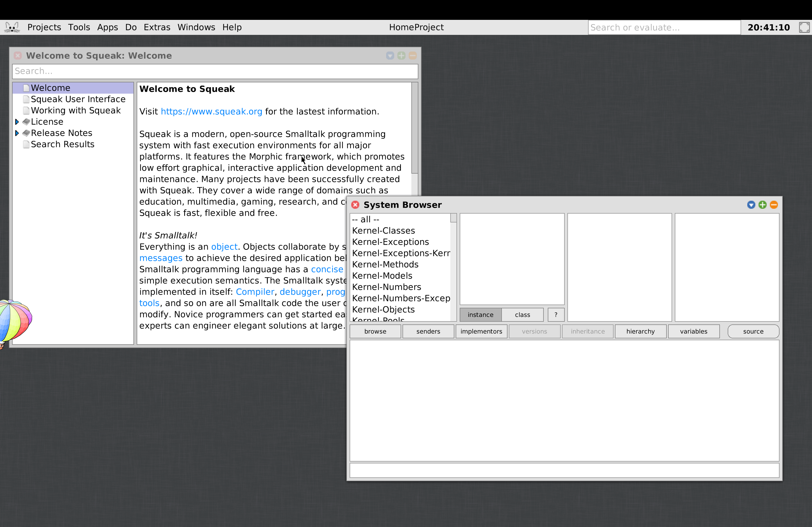Open the Extras menu
812x527 pixels.
pos(157,27)
